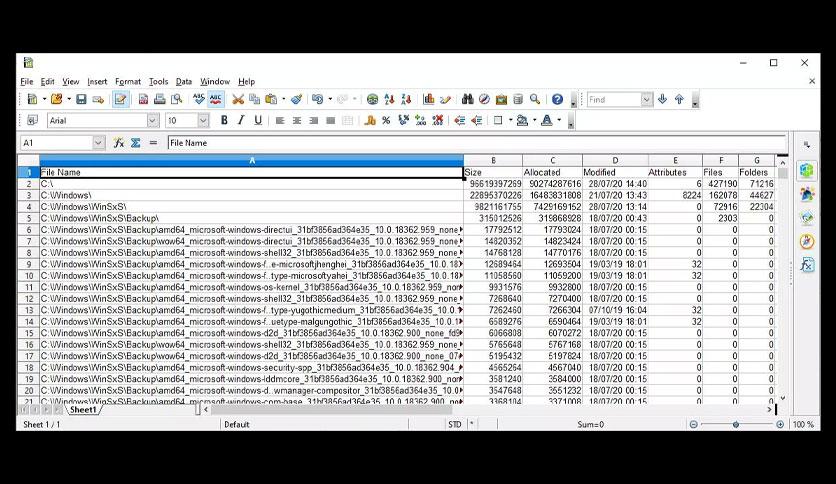Open Borders dropdown arrow

tap(510, 120)
